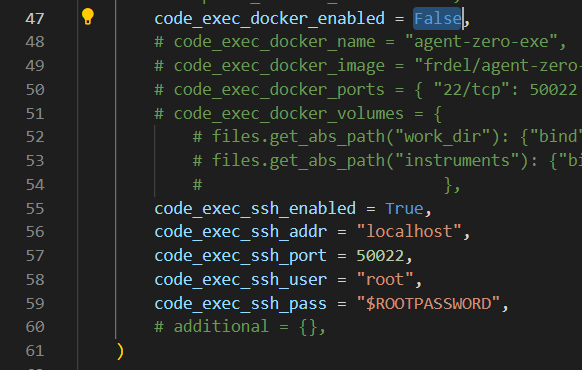Click code_exec_ssh_enabled parameter name
The width and height of the screenshot is (582, 370).
255,209
